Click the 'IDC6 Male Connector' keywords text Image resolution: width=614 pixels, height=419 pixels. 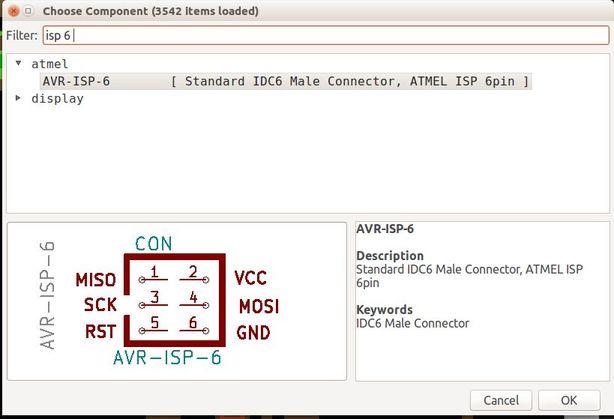pyautogui.click(x=412, y=323)
